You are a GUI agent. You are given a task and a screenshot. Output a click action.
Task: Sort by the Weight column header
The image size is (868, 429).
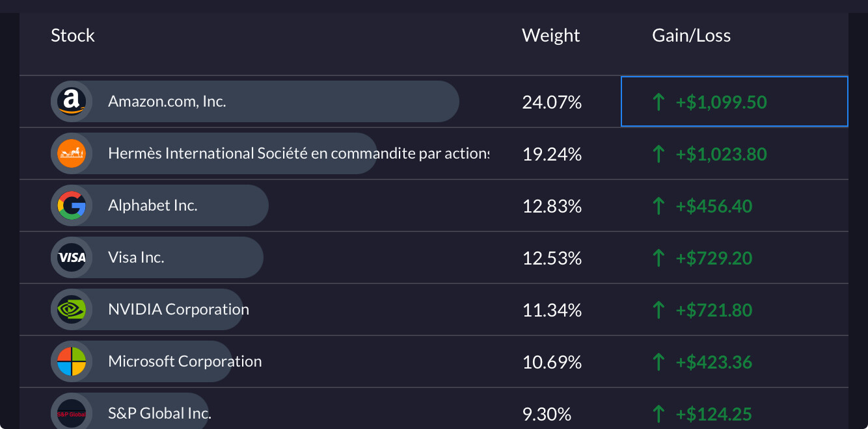550,35
